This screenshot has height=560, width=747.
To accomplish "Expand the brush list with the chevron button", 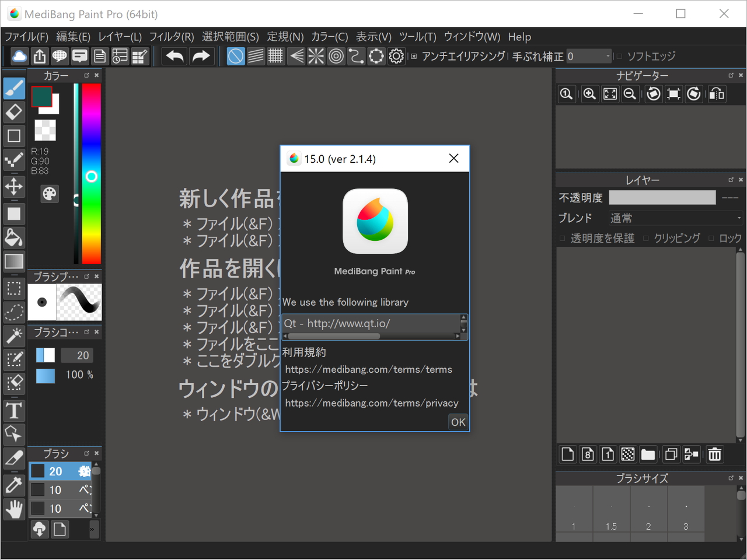I will (93, 529).
